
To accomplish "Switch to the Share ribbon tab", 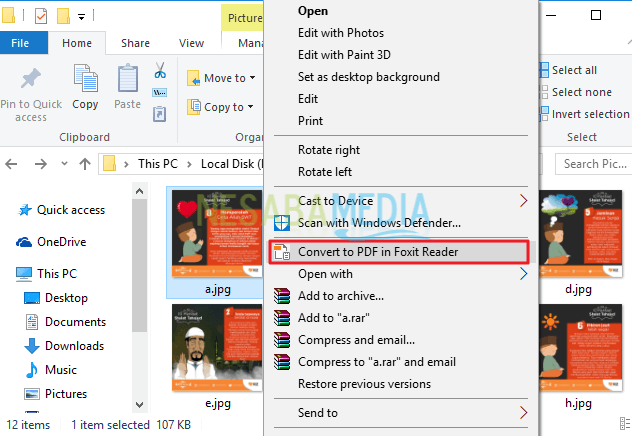I will click(135, 43).
